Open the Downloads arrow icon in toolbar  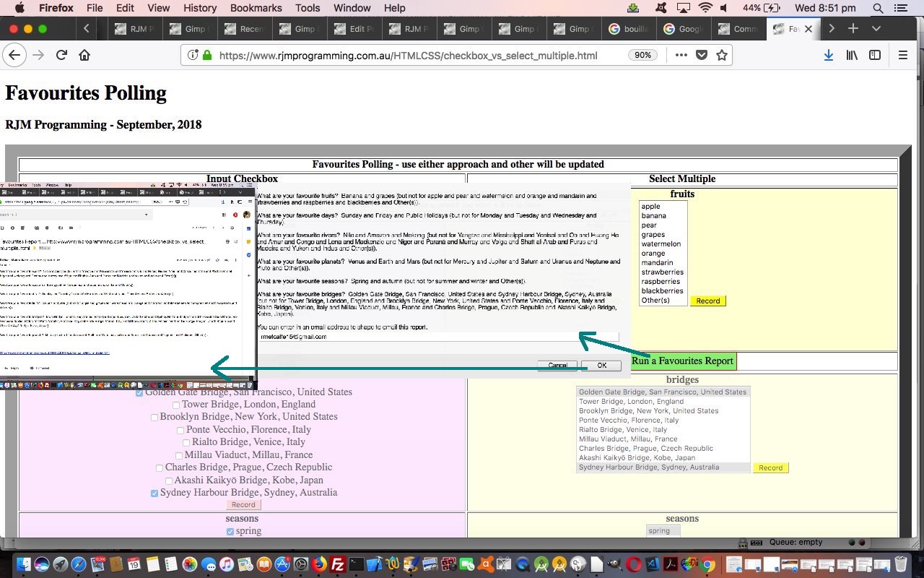tap(829, 55)
